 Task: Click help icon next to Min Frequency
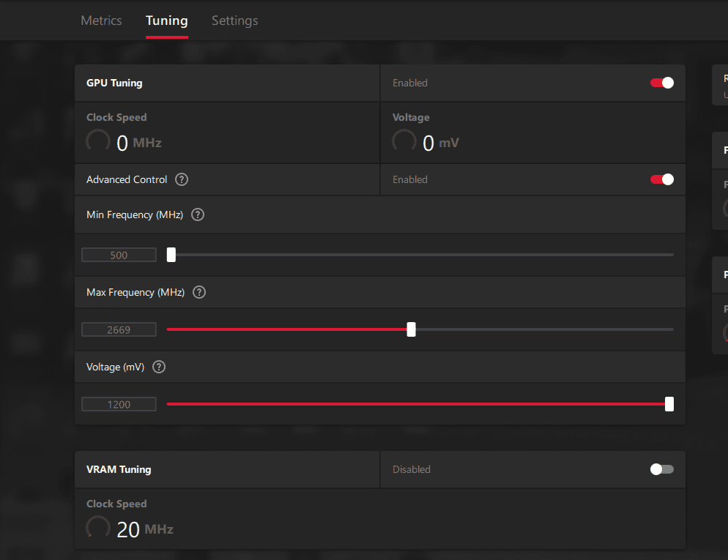click(198, 215)
